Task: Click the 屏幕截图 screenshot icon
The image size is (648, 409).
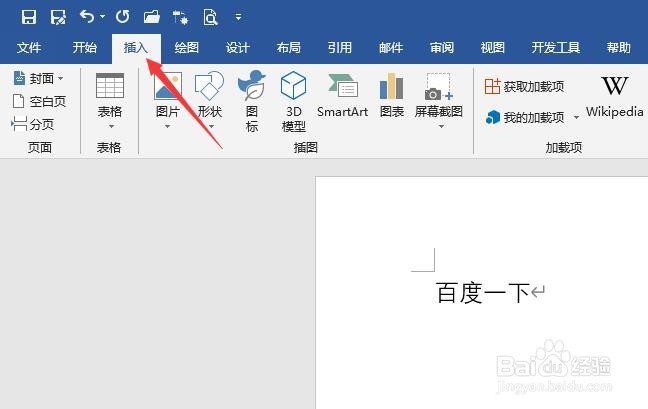Action: (439, 87)
